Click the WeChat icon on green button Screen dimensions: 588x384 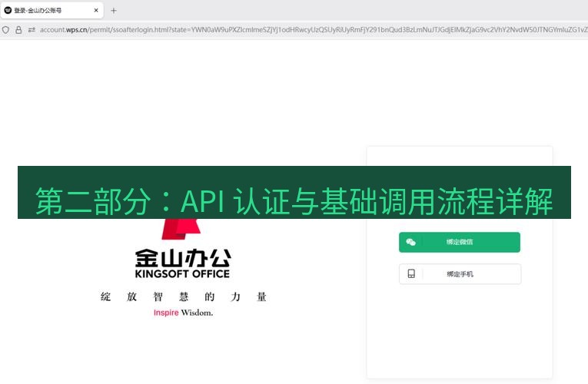pos(411,242)
